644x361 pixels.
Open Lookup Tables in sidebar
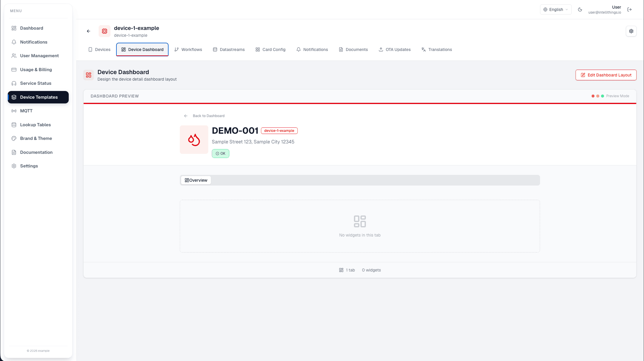click(x=38, y=125)
